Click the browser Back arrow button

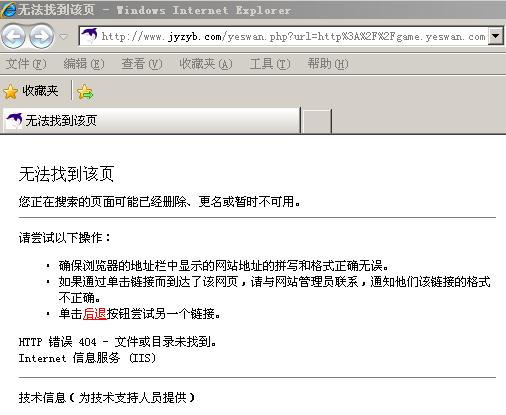click(x=14, y=36)
